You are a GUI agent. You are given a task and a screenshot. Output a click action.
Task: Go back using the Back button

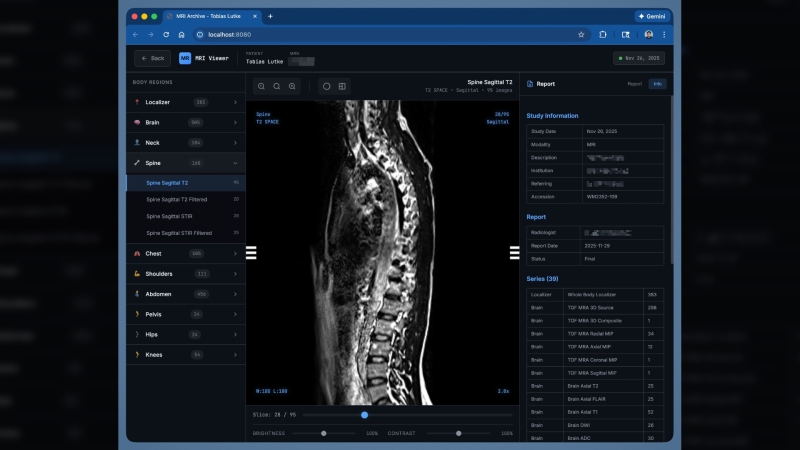pos(152,59)
